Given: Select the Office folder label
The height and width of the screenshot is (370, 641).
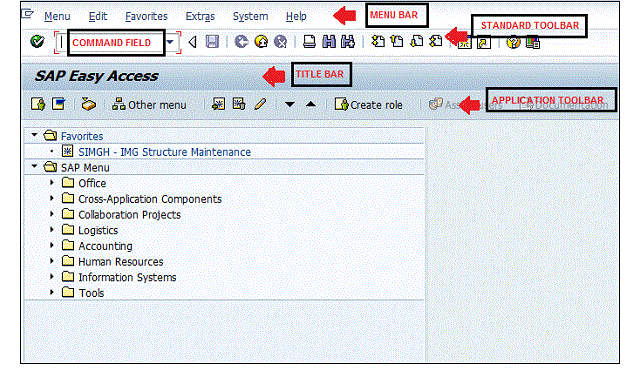Looking at the screenshot, I should click(92, 183).
